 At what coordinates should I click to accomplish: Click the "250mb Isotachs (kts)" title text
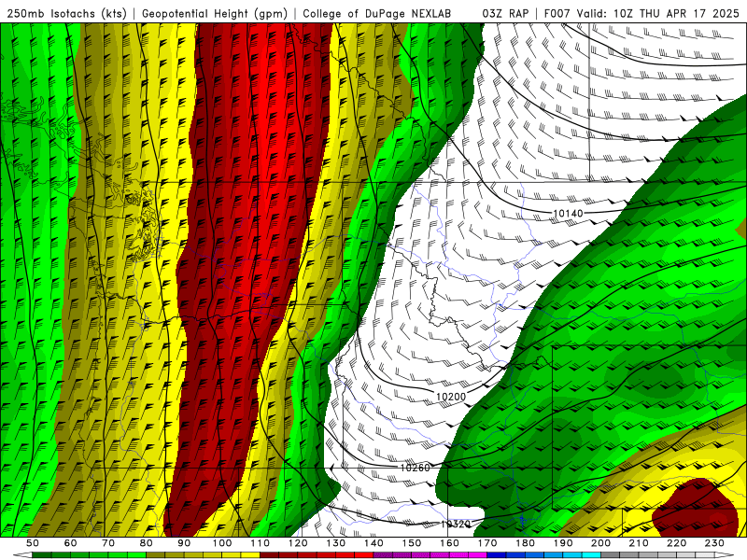(67, 14)
